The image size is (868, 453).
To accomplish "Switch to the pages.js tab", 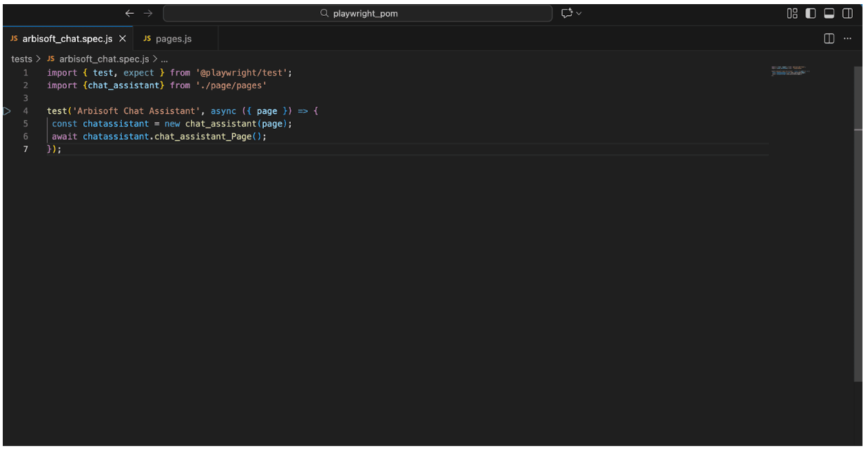I will [x=172, y=39].
